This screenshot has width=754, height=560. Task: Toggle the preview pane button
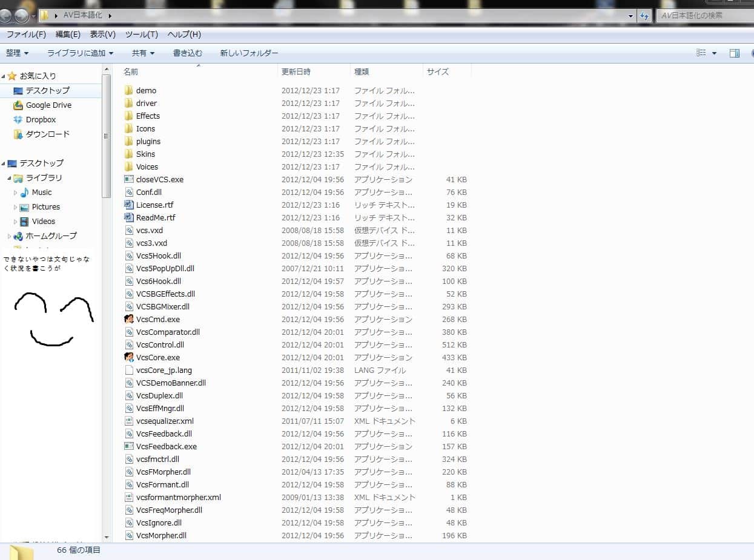coord(734,53)
